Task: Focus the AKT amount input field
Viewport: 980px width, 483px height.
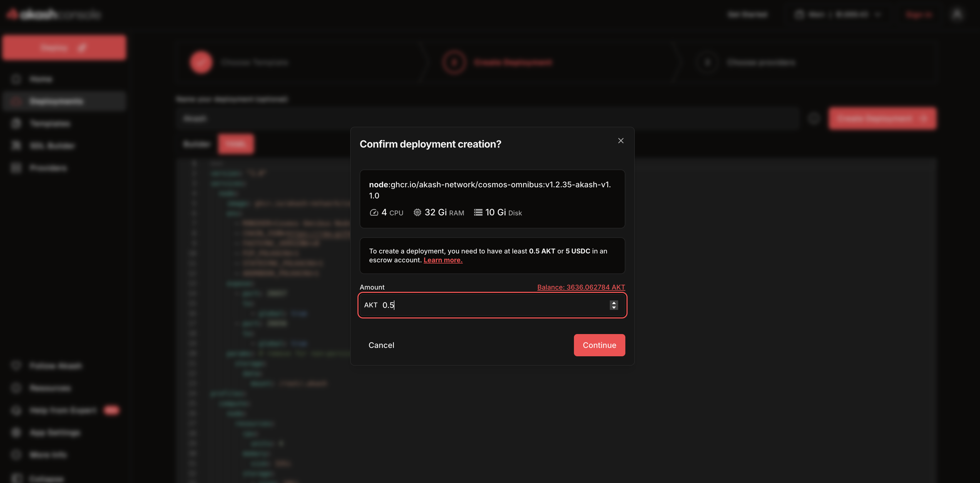Action: 491,305
